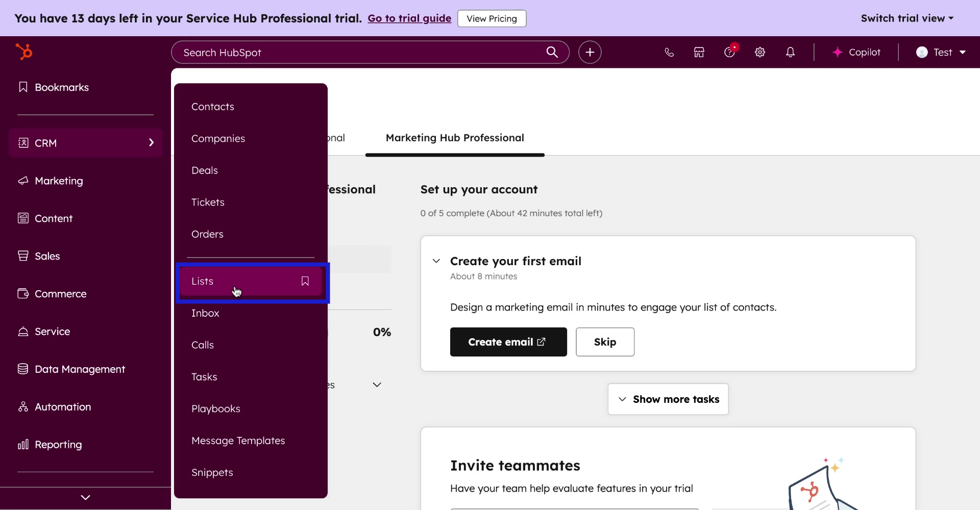Follow the Go to trial guide link

coord(409,18)
